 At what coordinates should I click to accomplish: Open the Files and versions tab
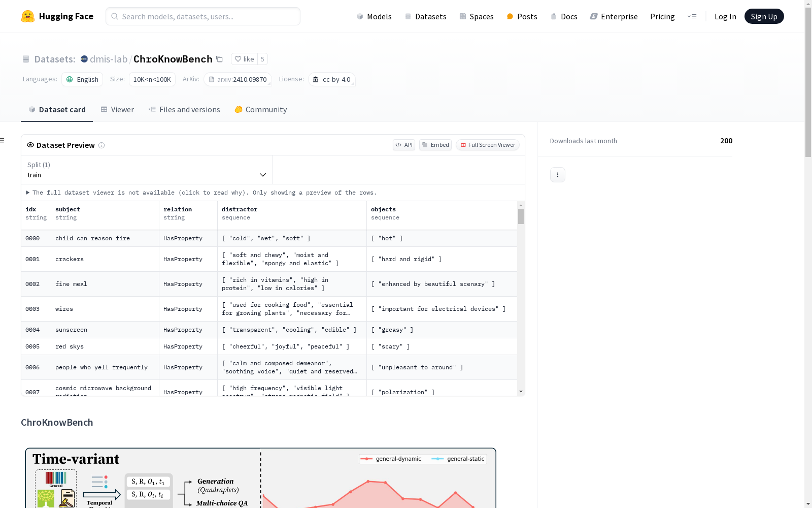(x=184, y=110)
